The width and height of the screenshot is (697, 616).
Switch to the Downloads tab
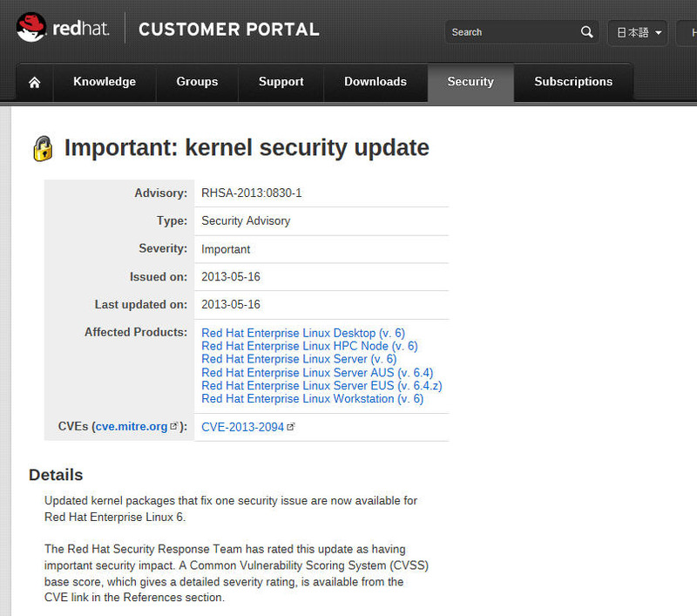click(x=376, y=82)
